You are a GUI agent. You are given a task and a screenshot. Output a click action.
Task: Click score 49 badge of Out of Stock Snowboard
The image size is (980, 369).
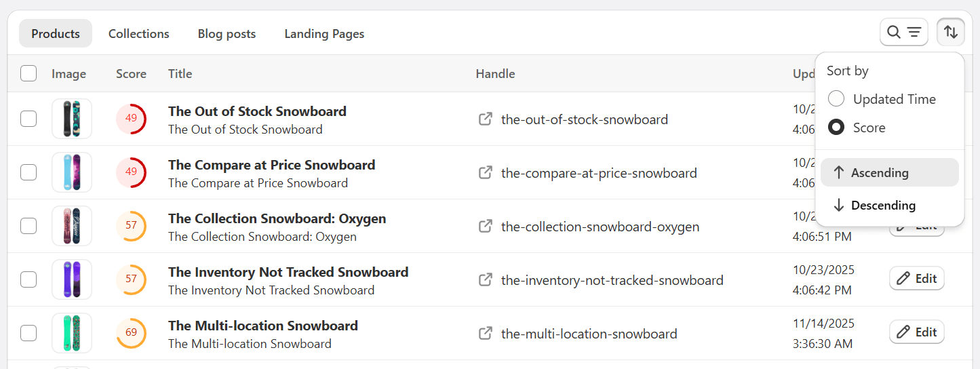(131, 119)
